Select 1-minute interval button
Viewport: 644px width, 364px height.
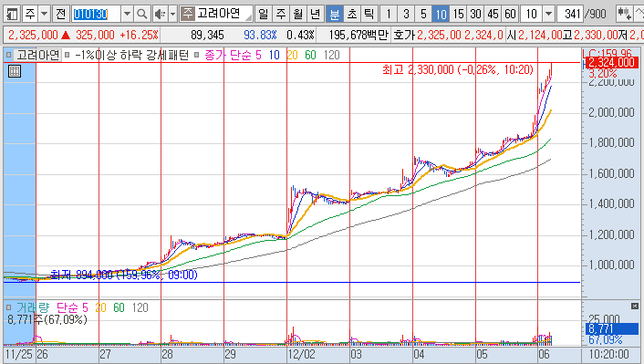click(389, 15)
